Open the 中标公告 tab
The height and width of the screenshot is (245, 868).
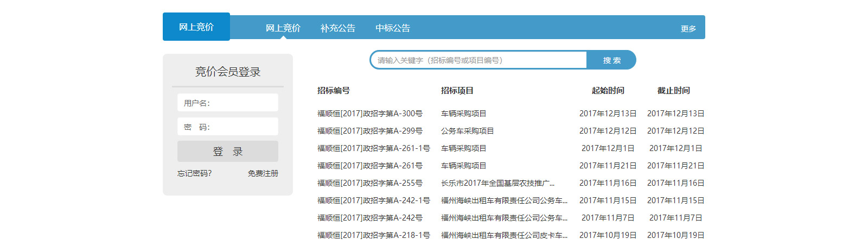(x=393, y=28)
